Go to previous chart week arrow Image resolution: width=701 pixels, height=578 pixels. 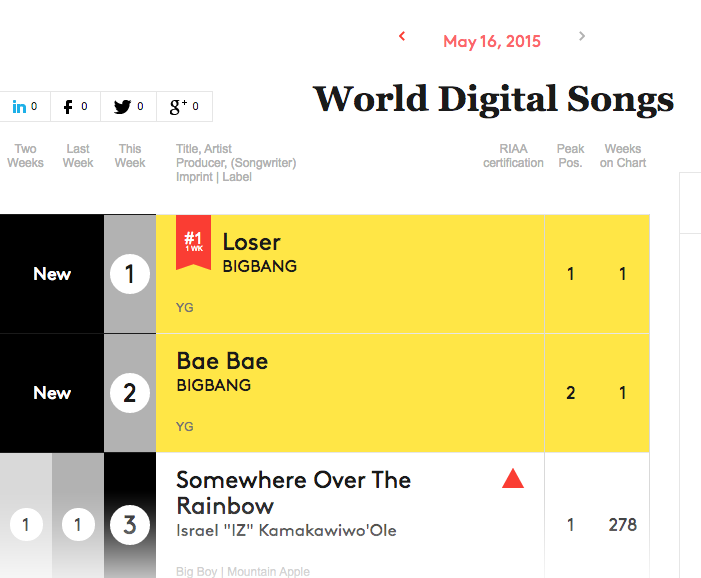point(402,36)
